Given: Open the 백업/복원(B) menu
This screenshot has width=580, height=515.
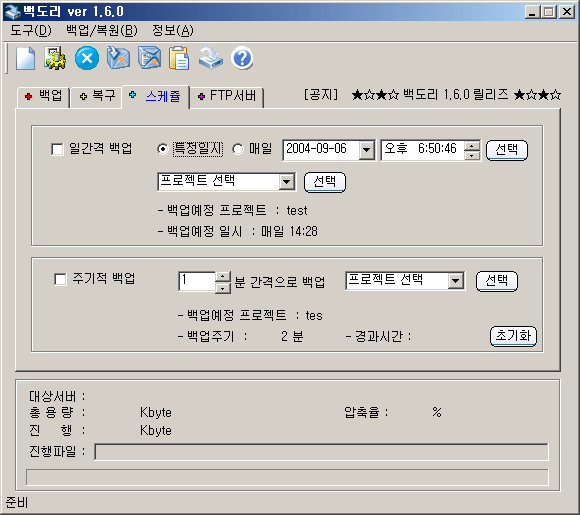Looking at the screenshot, I should 102,30.
